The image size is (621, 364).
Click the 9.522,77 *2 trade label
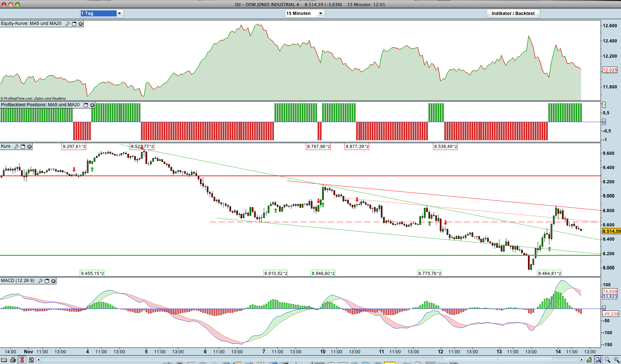142,147
